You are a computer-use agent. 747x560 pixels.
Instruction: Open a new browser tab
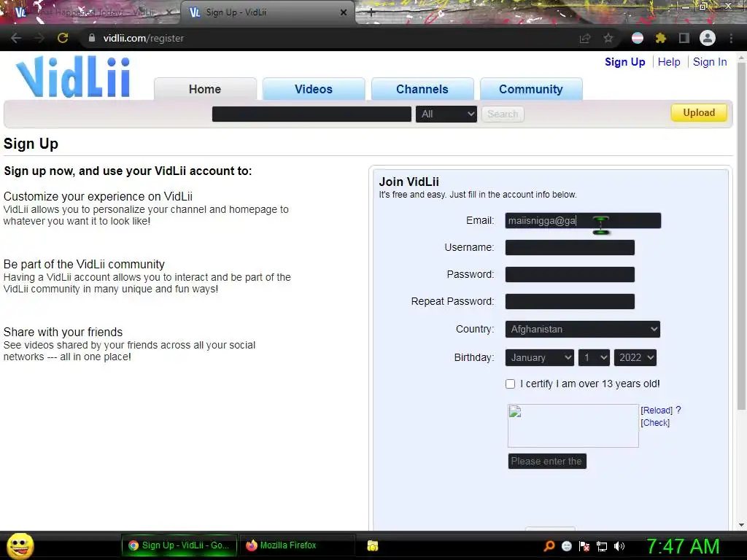coord(371,13)
